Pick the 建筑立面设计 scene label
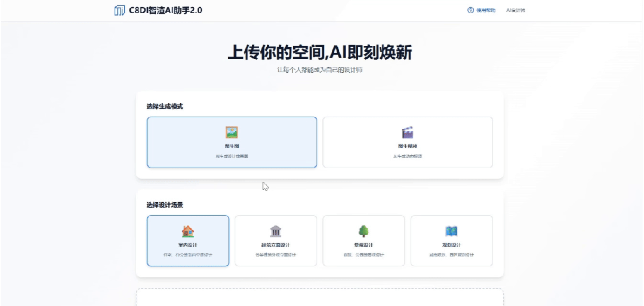The width and height of the screenshot is (644, 306). click(276, 245)
